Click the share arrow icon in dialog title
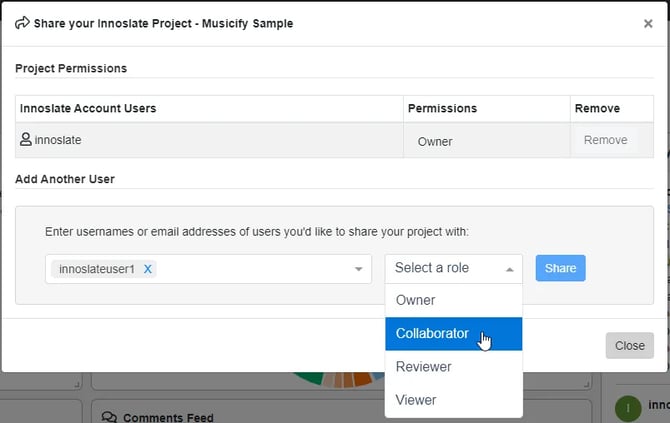The height and width of the screenshot is (423, 670). tap(22, 23)
